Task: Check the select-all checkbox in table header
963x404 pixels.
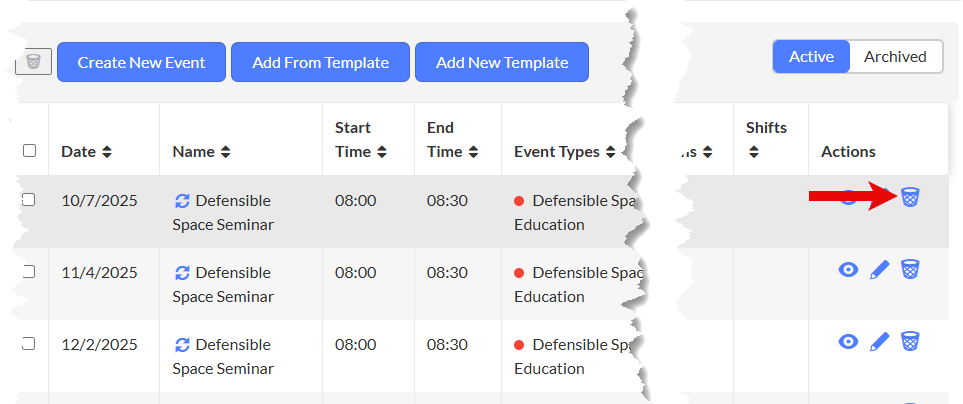Action: coord(29,151)
